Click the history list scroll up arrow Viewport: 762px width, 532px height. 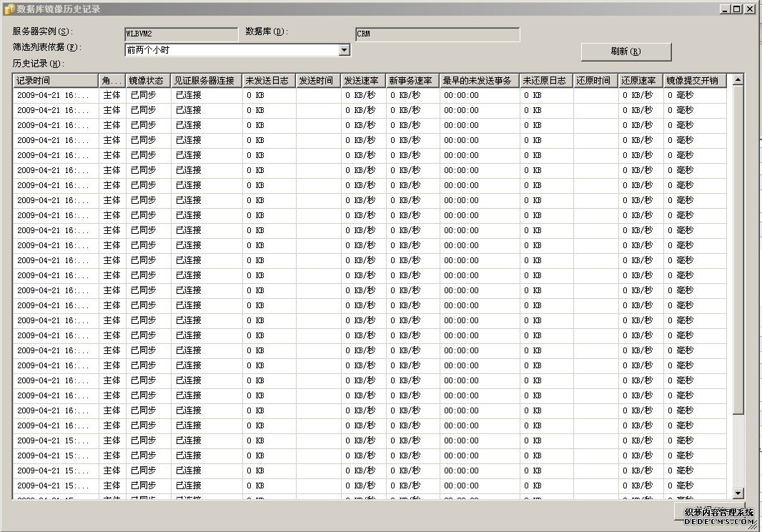tap(738, 79)
